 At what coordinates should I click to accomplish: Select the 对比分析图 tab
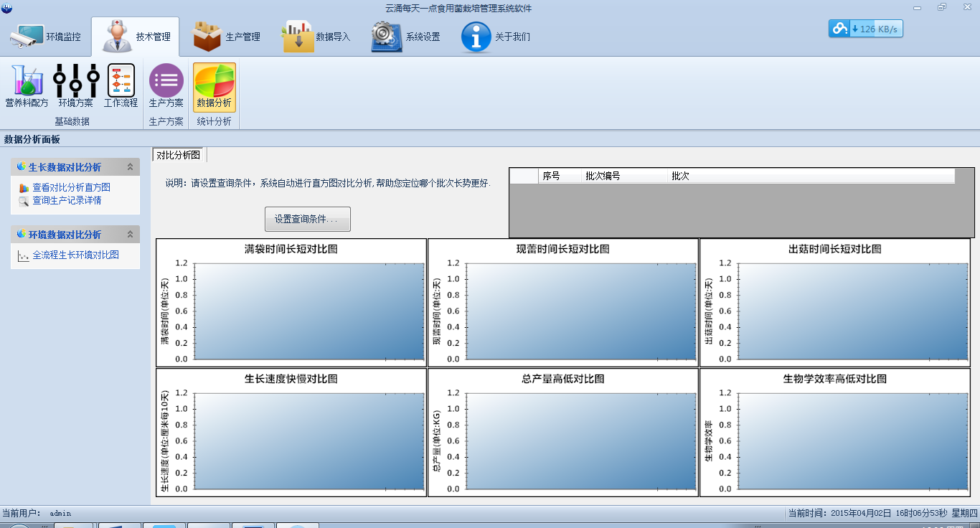179,155
